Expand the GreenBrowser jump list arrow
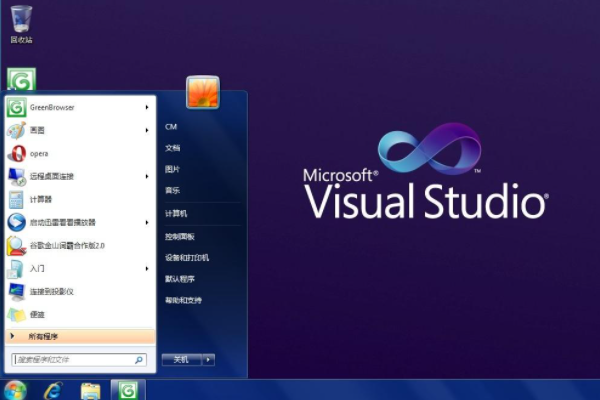This screenshot has width=600, height=400. [147, 107]
